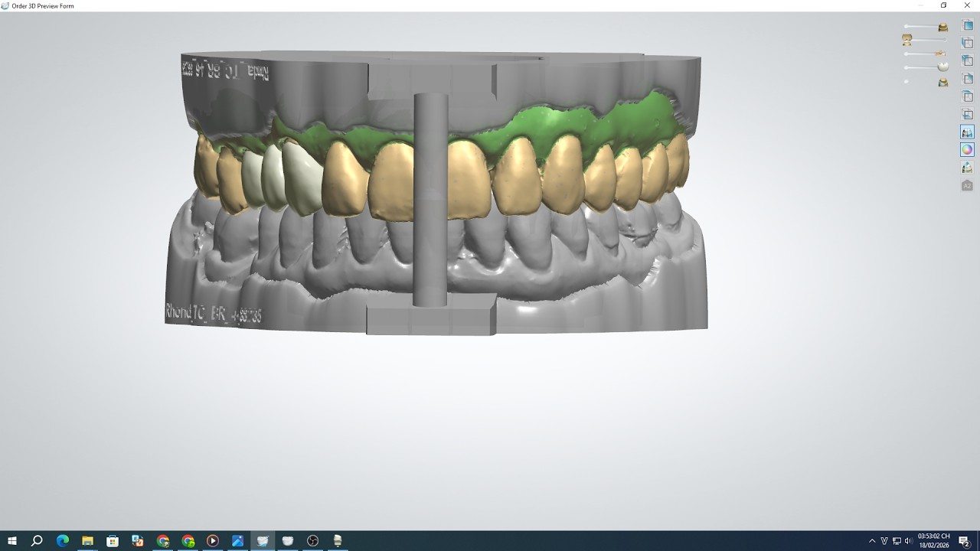Viewport: 980px width, 551px height.
Task: Open Windows taskbar search
Action: pyautogui.click(x=37, y=541)
